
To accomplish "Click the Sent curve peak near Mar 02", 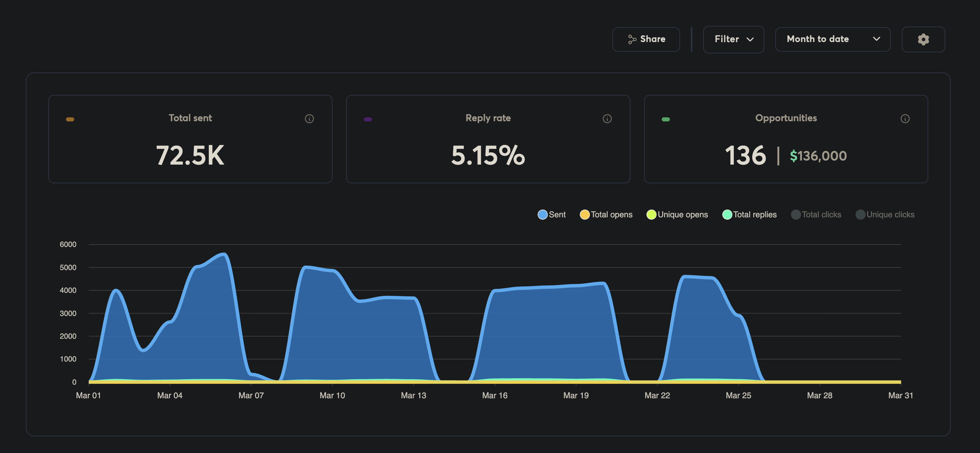I will [116, 290].
